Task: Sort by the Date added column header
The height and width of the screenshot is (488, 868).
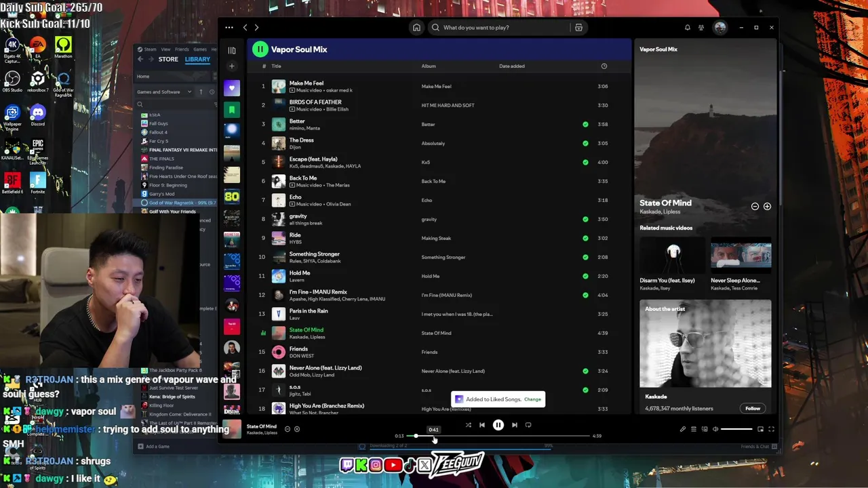Action: point(512,66)
